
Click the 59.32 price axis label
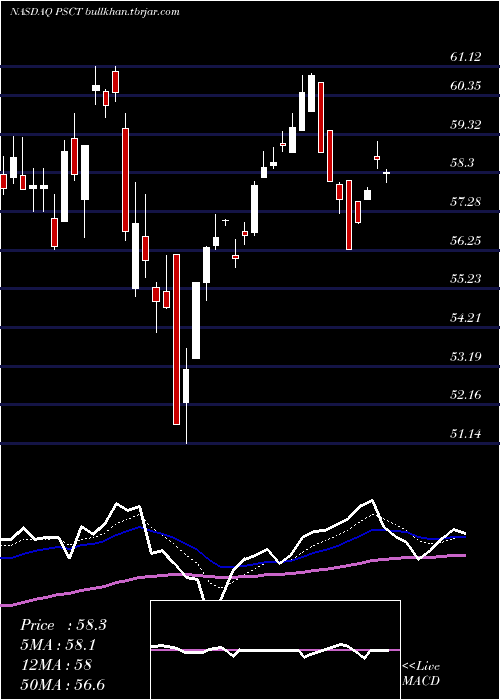point(466,125)
